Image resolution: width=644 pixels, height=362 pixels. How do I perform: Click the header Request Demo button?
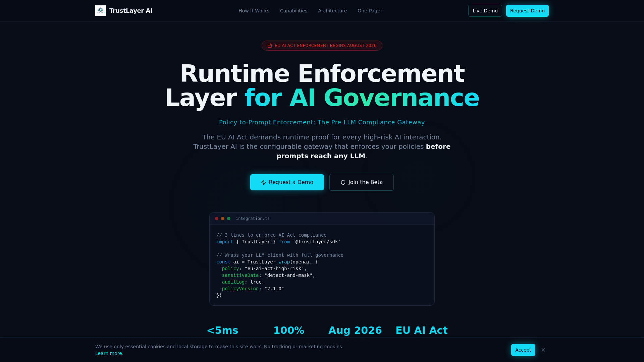(x=527, y=11)
